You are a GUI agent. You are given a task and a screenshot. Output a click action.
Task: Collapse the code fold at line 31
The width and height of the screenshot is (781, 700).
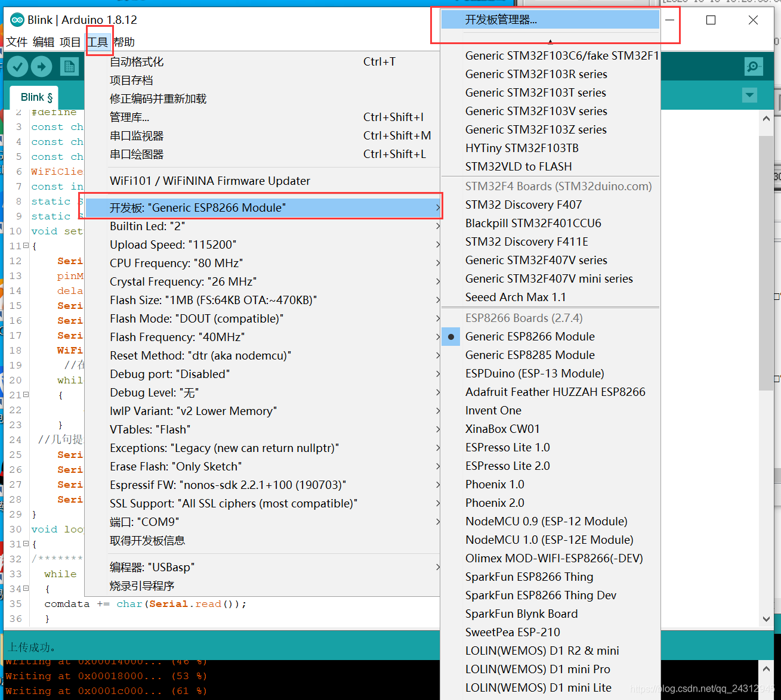point(26,543)
